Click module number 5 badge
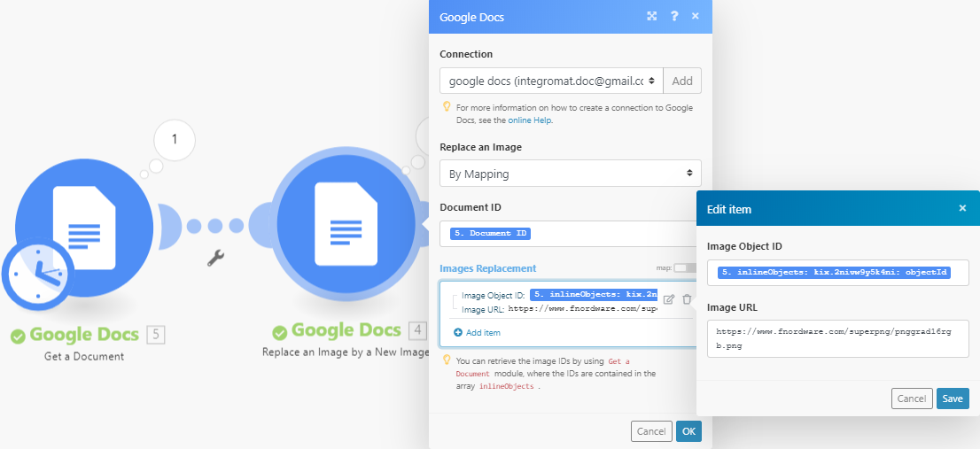 (156, 335)
